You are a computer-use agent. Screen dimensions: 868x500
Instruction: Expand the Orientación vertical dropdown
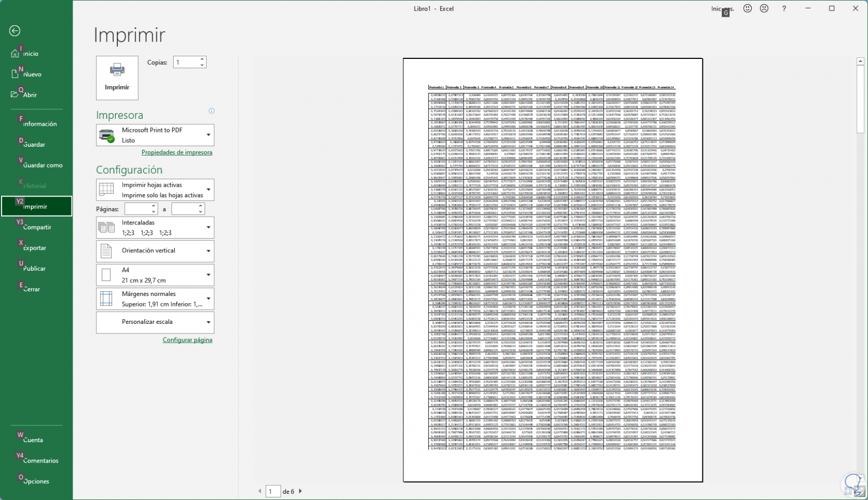point(155,251)
